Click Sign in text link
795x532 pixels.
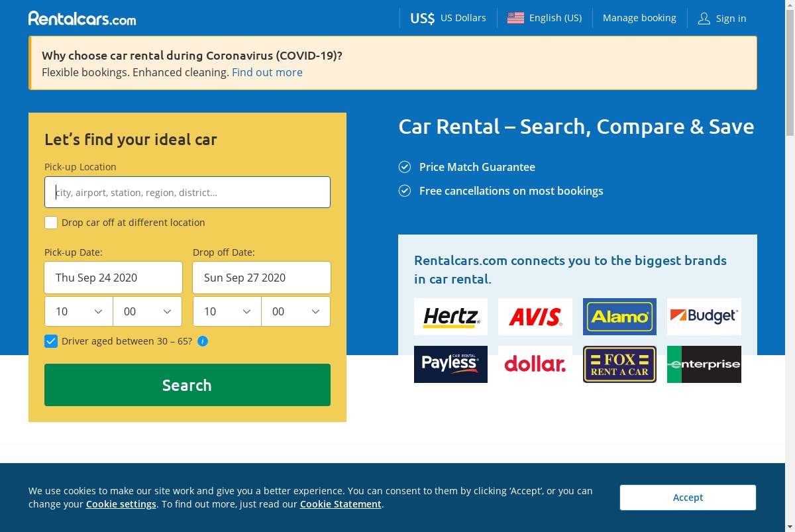pyautogui.click(x=731, y=19)
